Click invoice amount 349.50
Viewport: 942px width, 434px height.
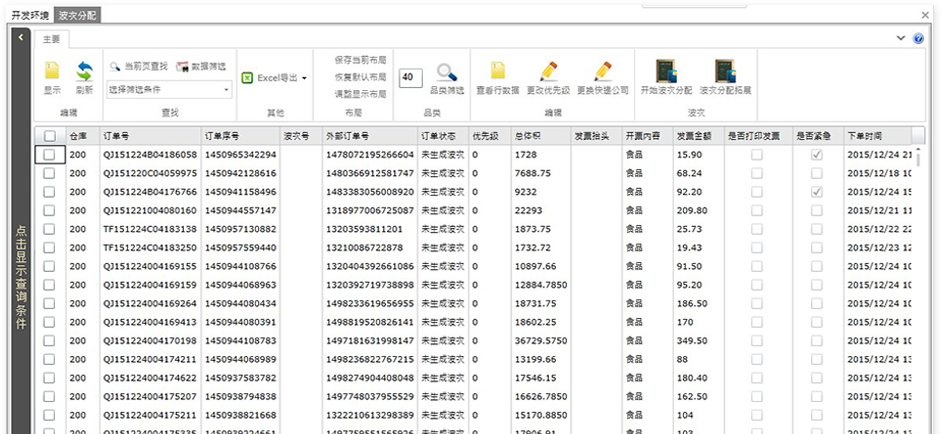point(692,341)
